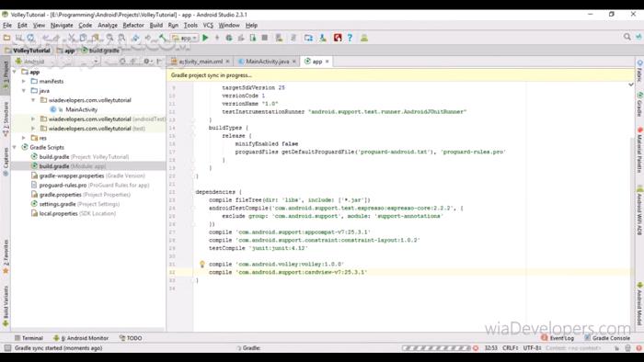Screen dimensions: 644x362
Task: Open the TODO tool window
Action: pos(131,338)
